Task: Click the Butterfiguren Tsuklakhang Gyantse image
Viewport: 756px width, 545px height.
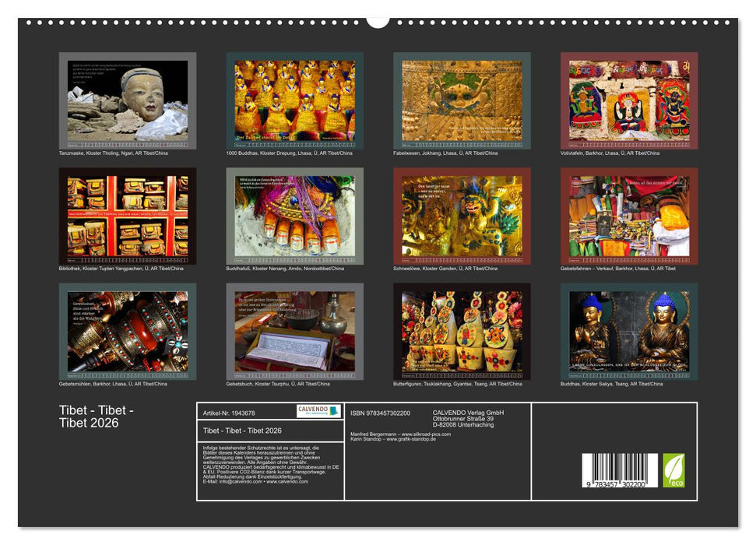Action: click(459, 331)
